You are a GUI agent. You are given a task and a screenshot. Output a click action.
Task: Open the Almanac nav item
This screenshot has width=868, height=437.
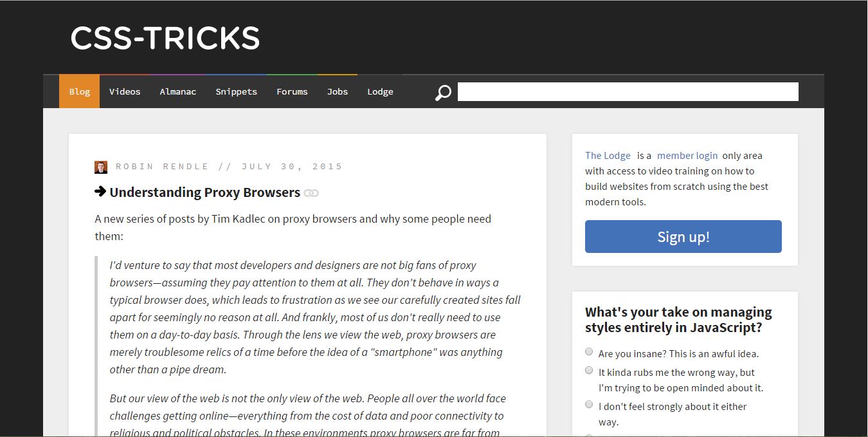(178, 91)
